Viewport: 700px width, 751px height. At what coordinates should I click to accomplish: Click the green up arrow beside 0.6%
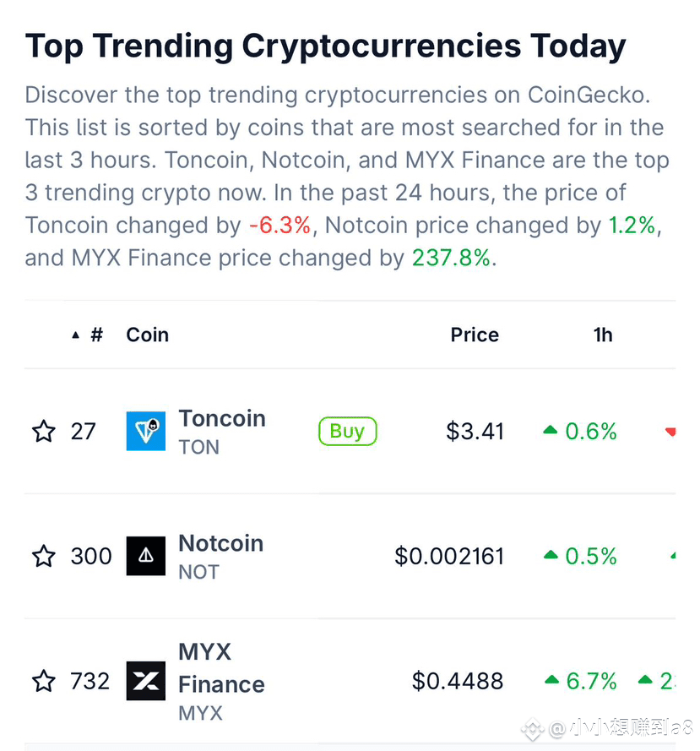[x=551, y=430]
